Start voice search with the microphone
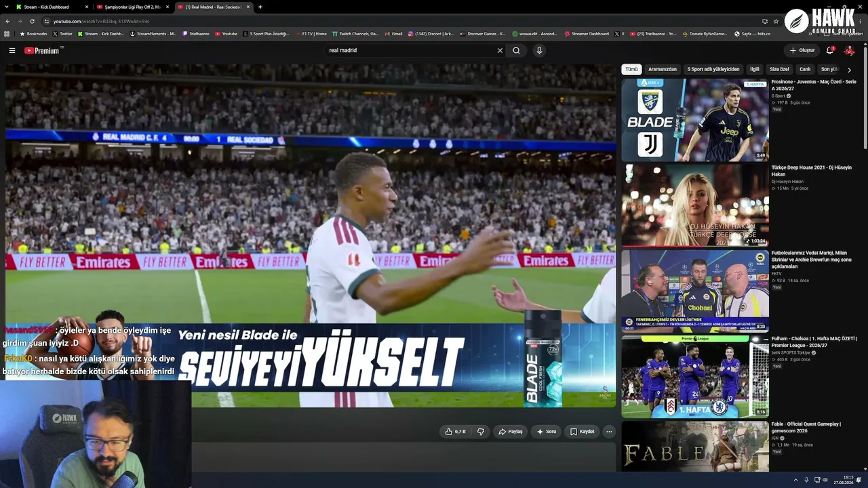The image size is (868, 488). tap(539, 50)
